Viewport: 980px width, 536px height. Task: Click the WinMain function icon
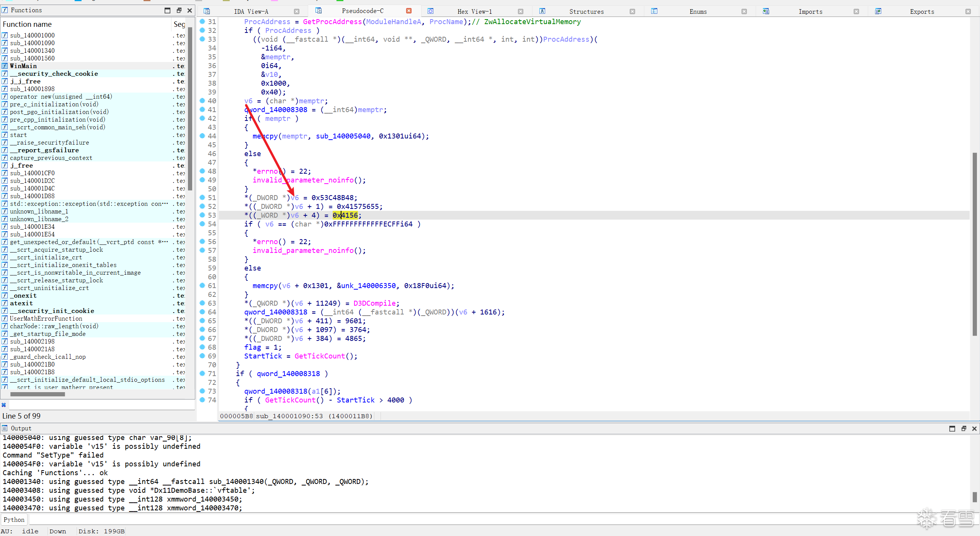[5, 66]
